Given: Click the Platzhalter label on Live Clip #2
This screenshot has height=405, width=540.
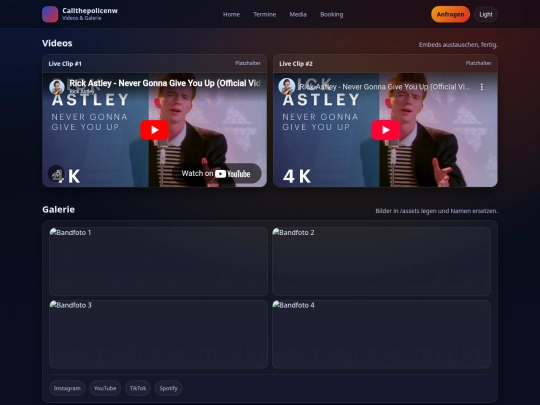Looking at the screenshot, I should pos(478,63).
